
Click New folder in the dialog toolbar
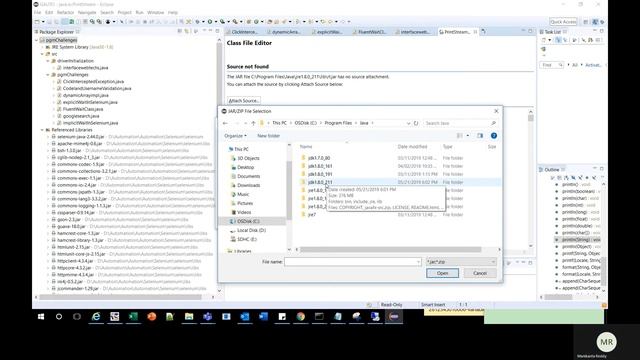tap(269, 136)
